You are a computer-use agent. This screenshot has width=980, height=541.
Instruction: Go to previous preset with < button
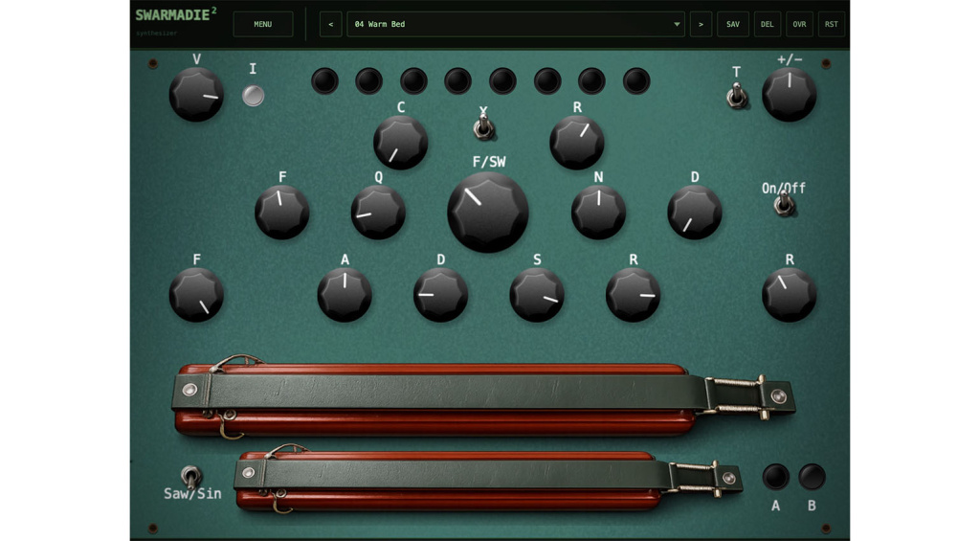pyautogui.click(x=330, y=24)
